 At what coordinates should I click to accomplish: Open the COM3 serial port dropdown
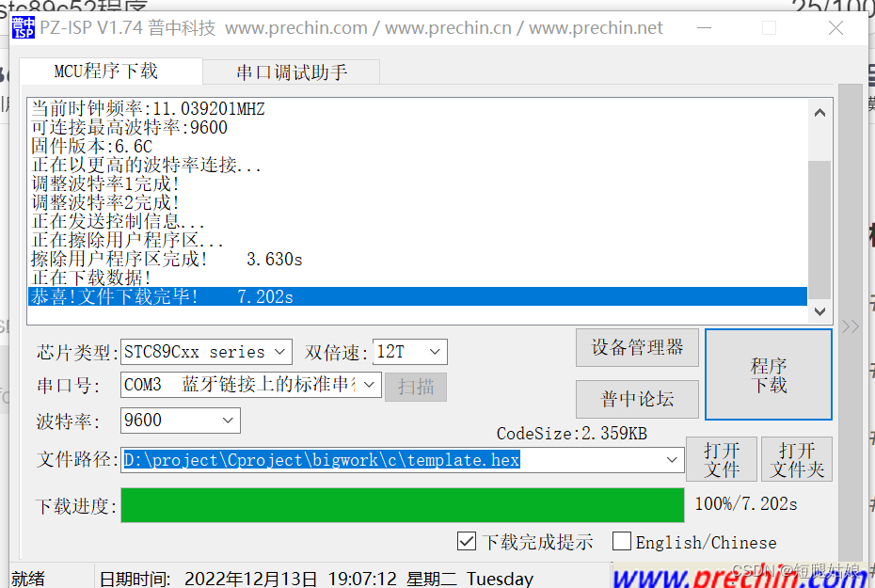click(x=368, y=385)
